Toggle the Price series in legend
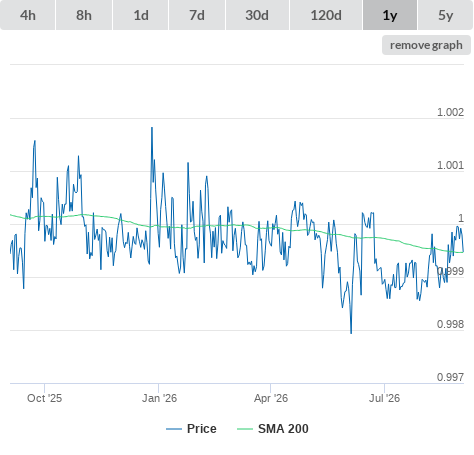 [x=202, y=429]
